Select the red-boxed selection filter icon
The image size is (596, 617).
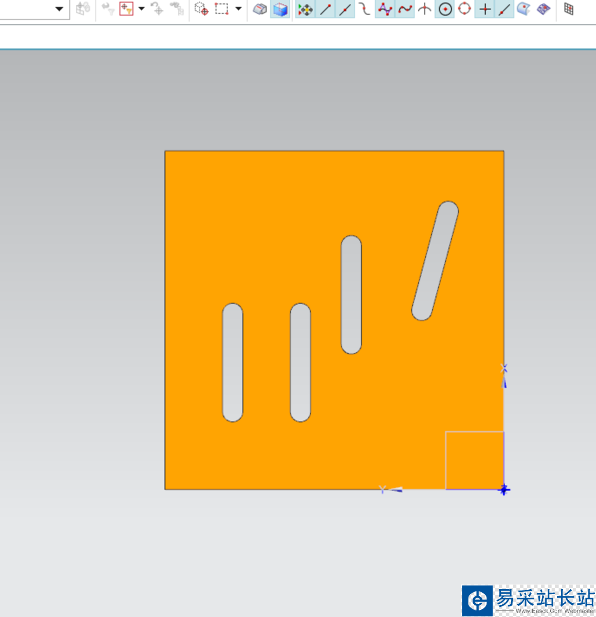126,9
